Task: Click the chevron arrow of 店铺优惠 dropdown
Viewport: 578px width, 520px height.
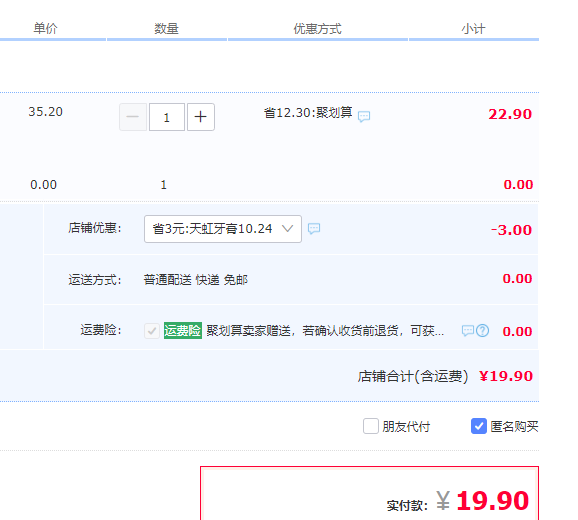Action: point(288,228)
